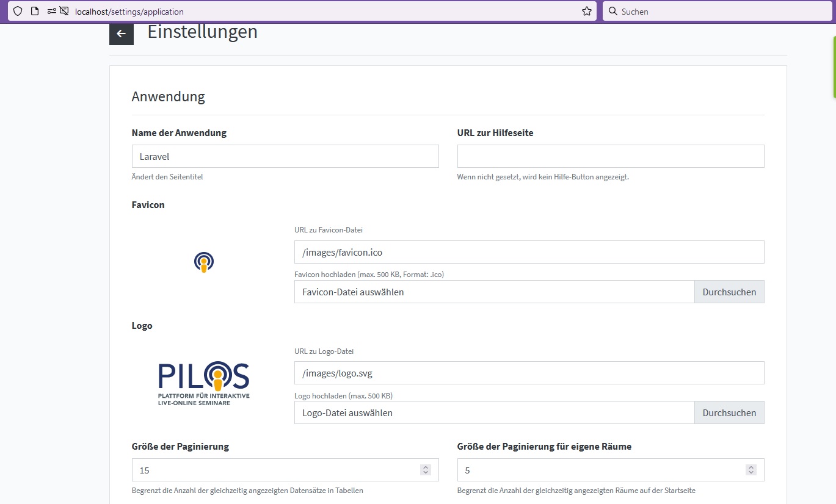Browse for a logo file via Durchsuchen
836x504 pixels.
click(x=729, y=412)
